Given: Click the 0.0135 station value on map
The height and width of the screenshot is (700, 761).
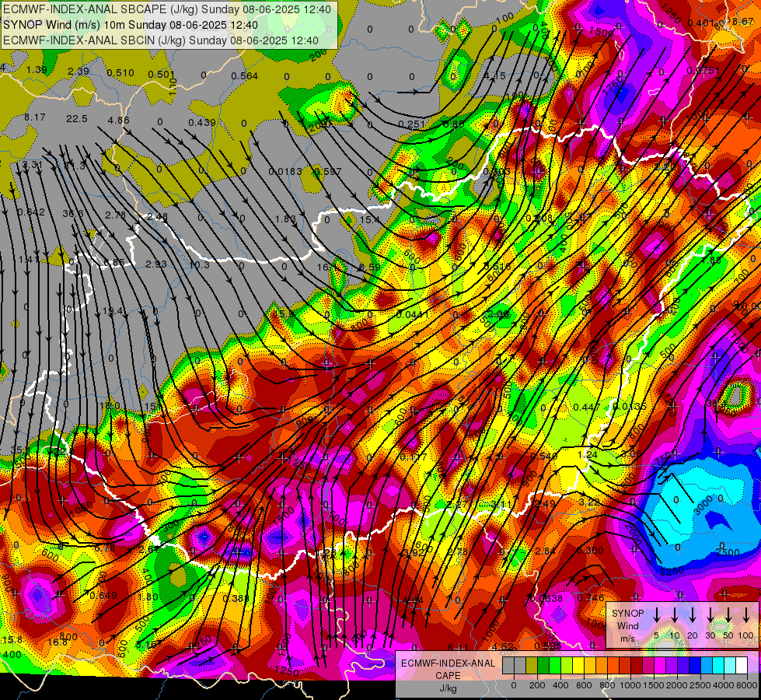Looking at the screenshot, I should pos(630,407).
